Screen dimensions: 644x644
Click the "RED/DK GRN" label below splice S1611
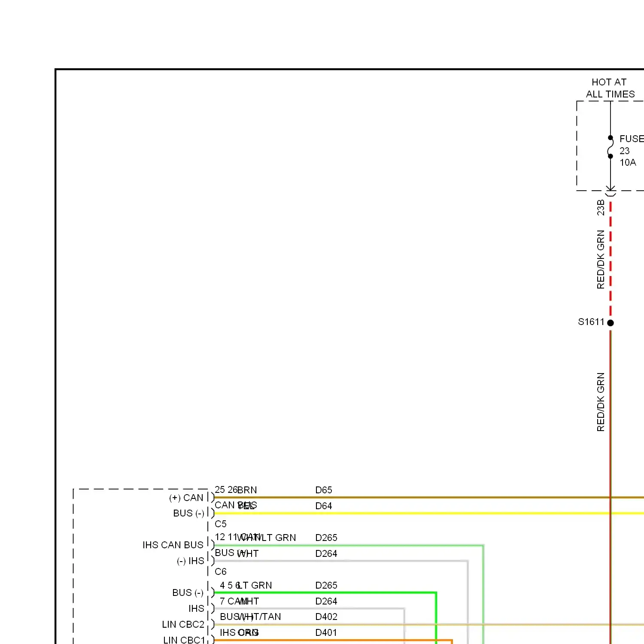[x=601, y=402]
